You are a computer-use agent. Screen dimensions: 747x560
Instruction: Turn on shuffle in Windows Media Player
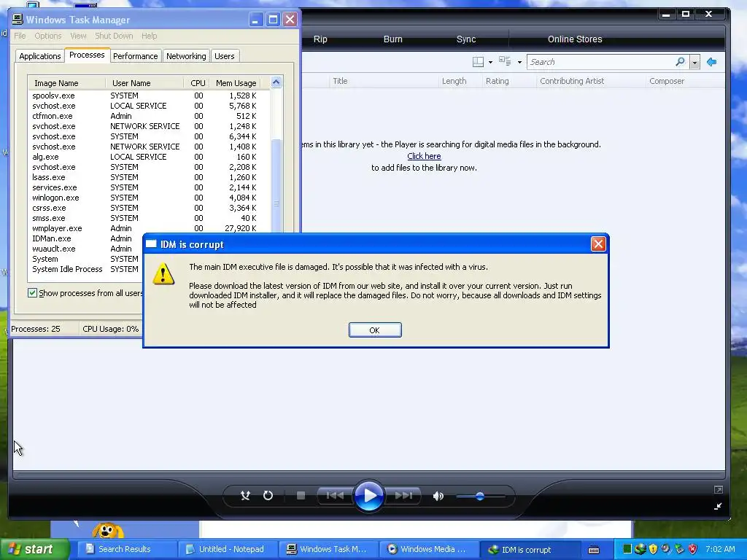(x=245, y=496)
